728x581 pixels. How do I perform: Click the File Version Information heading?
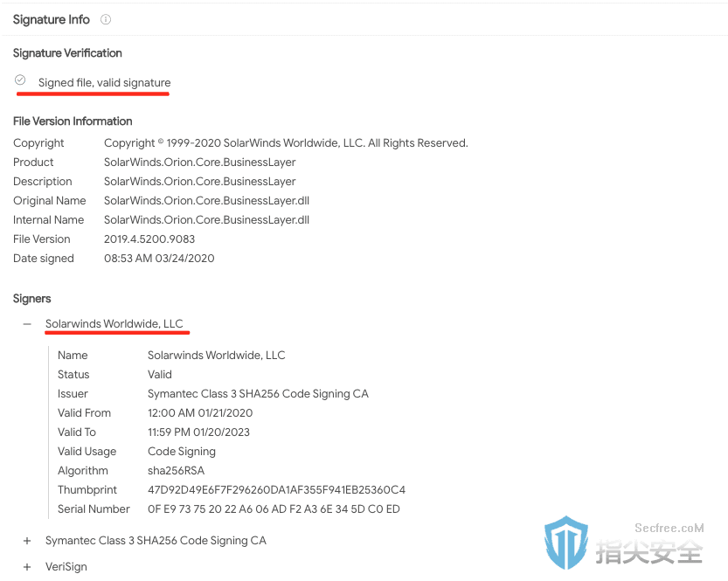pos(73,121)
